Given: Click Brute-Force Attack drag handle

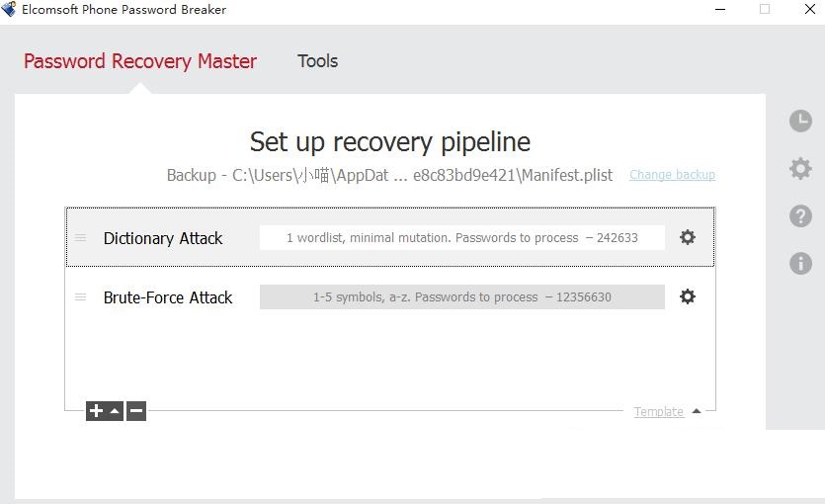Looking at the screenshot, I should tap(81, 297).
